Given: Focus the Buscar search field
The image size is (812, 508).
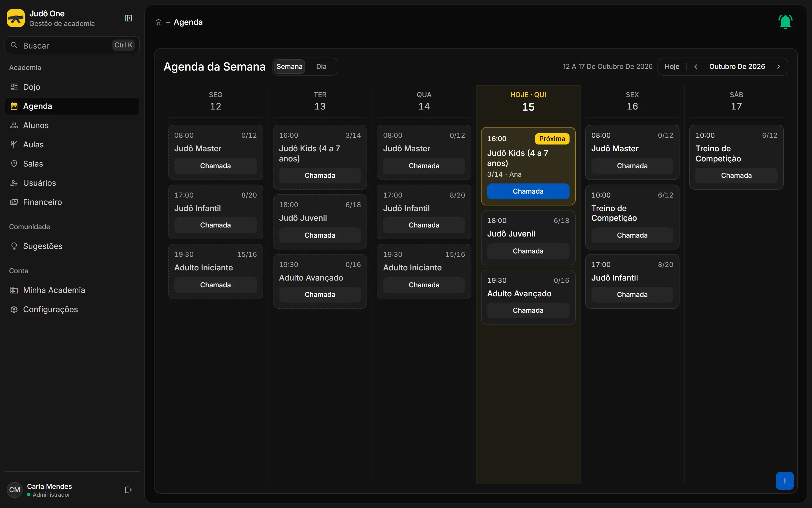Looking at the screenshot, I should pyautogui.click(x=72, y=45).
